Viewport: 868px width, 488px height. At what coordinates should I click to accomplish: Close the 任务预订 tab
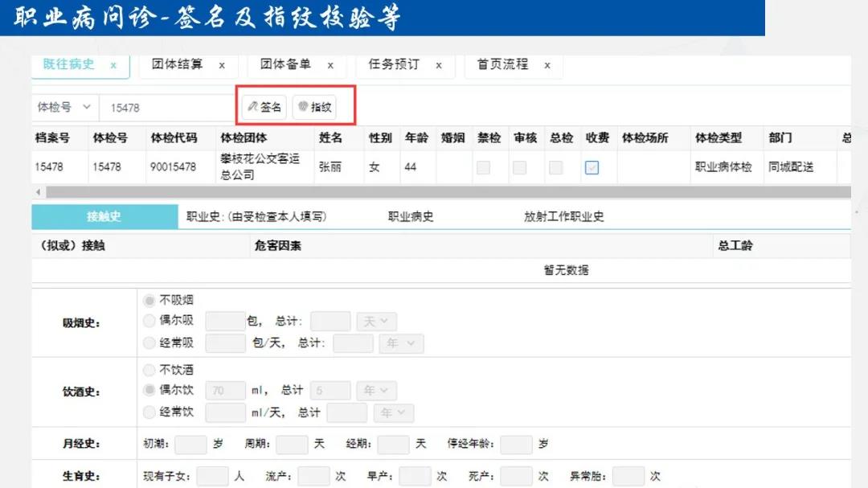pos(439,65)
